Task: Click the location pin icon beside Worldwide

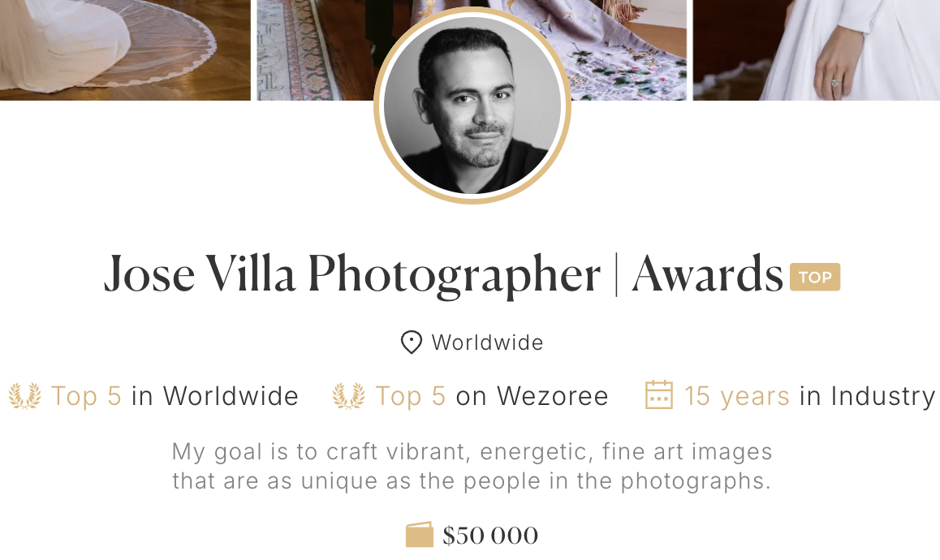Action: [x=412, y=342]
